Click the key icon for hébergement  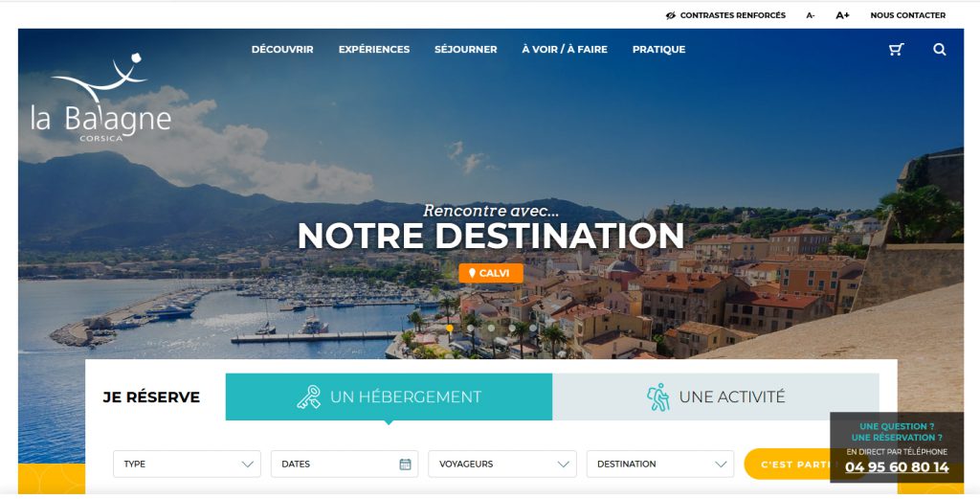(309, 397)
